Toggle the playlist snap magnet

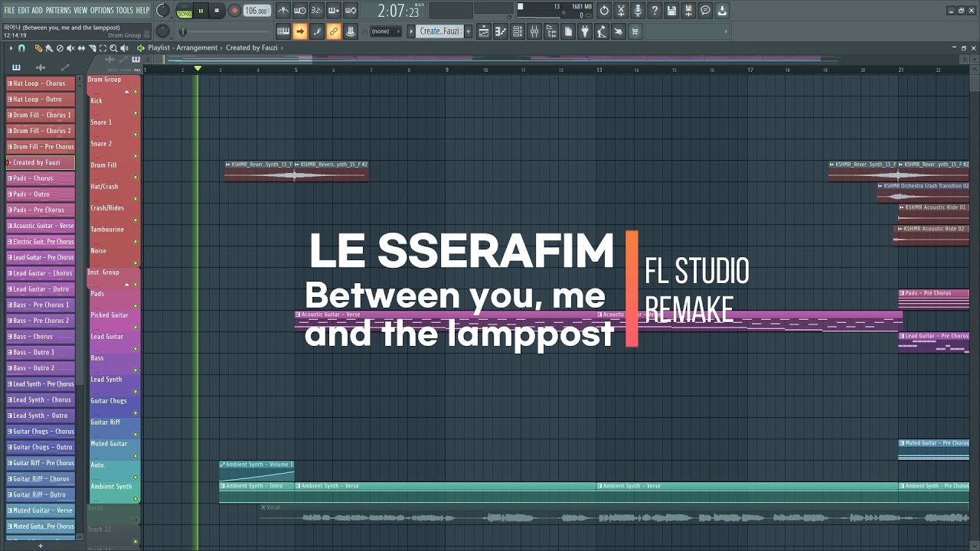(21, 48)
